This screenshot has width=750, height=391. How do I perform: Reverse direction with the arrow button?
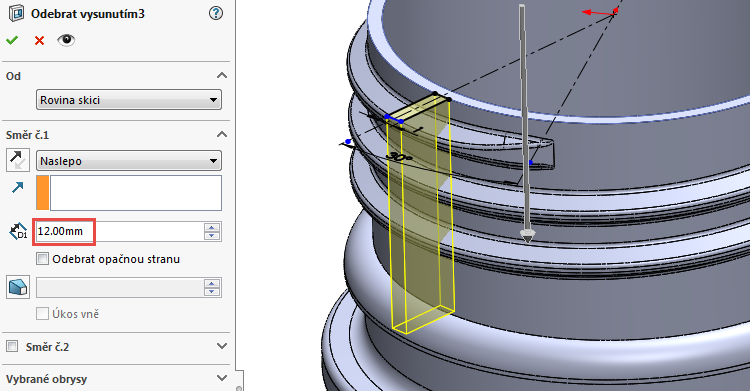(18, 160)
